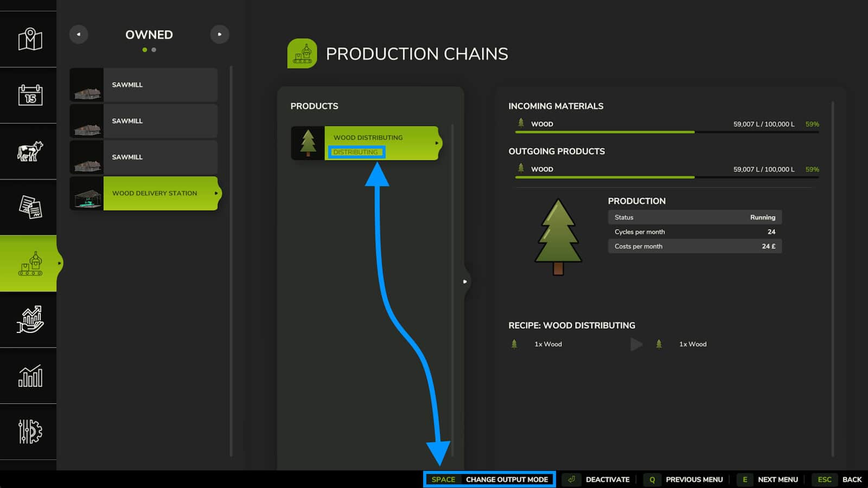This screenshot has width=868, height=488.
Task: Go to previous category with left arrow
Action: click(x=79, y=34)
